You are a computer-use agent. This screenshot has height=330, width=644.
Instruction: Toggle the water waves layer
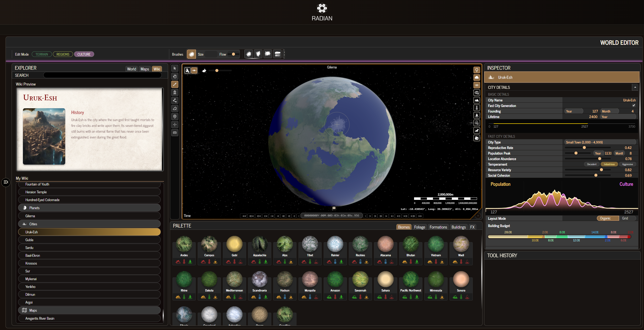[477, 85]
